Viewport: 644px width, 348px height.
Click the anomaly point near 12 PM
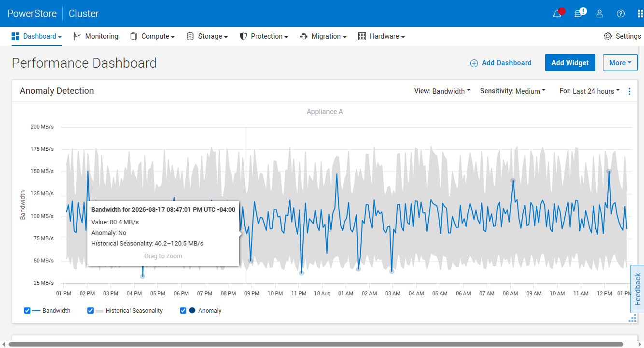click(609, 172)
